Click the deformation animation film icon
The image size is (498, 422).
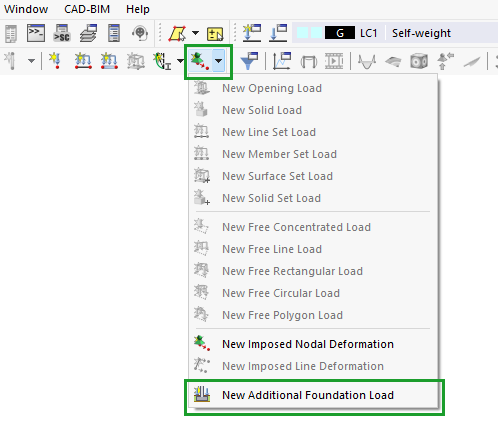click(334, 61)
